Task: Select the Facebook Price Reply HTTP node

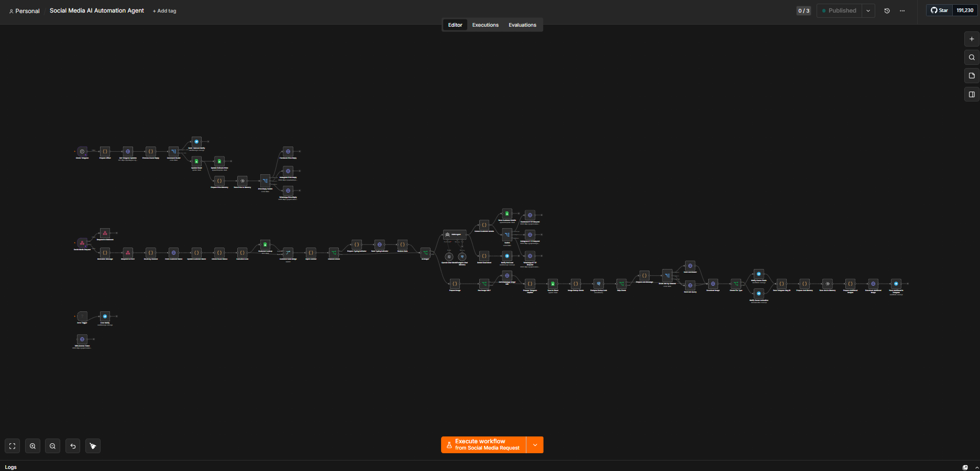Action: tap(288, 151)
